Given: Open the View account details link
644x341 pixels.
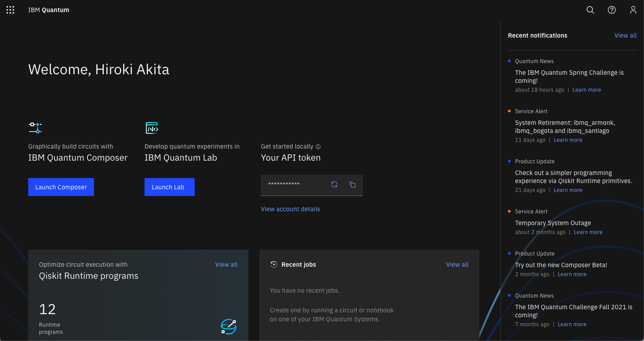Looking at the screenshot, I should click(290, 209).
